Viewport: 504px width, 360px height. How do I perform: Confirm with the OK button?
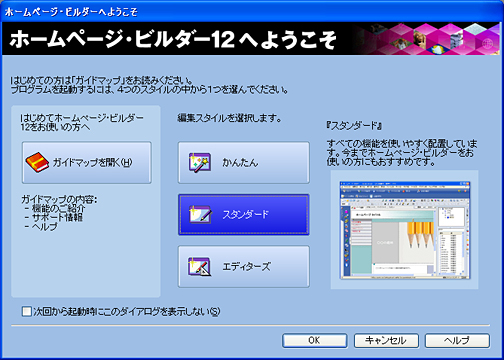315,341
